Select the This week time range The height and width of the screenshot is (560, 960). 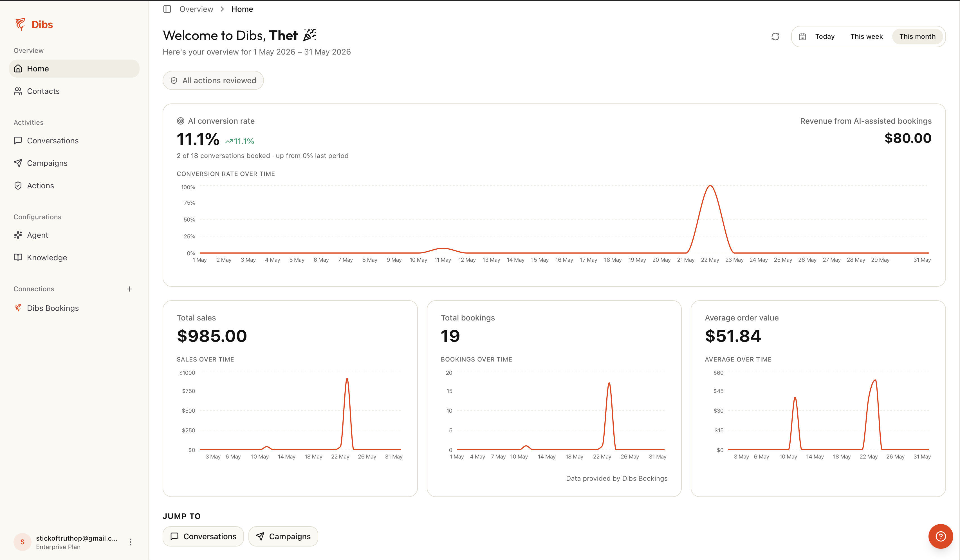(x=866, y=37)
